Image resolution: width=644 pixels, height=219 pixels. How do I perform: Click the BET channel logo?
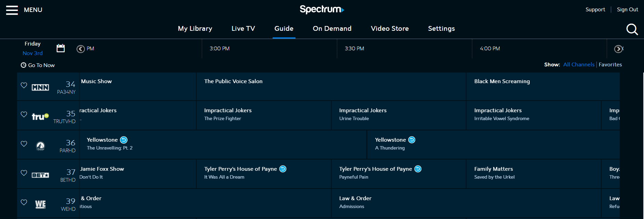pyautogui.click(x=40, y=175)
